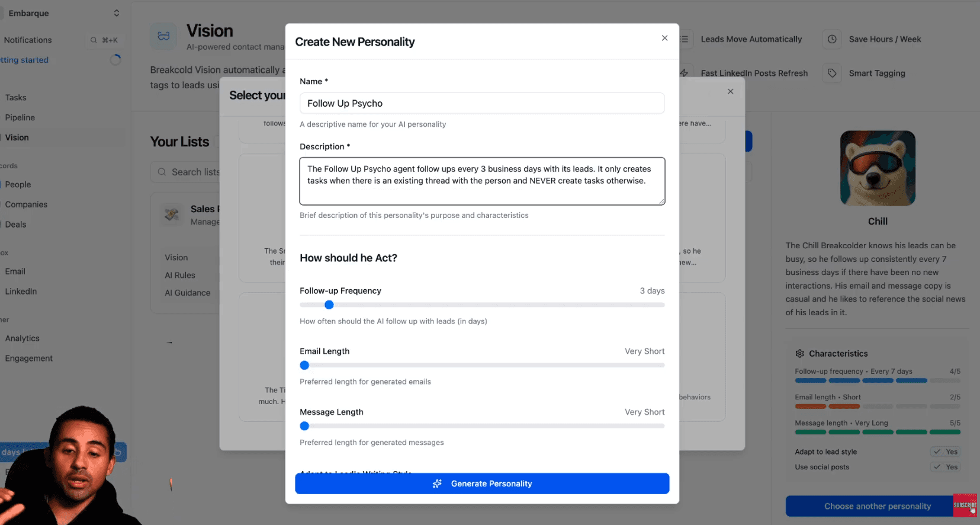
Task: Select the AI Rules tab
Action: pos(181,275)
